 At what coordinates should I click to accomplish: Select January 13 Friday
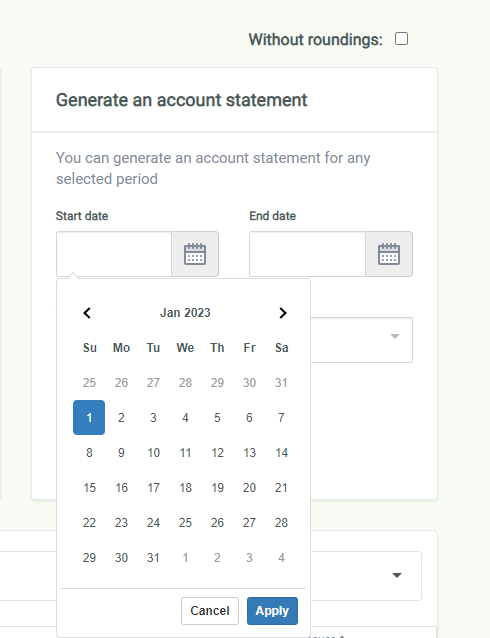[x=249, y=452]
